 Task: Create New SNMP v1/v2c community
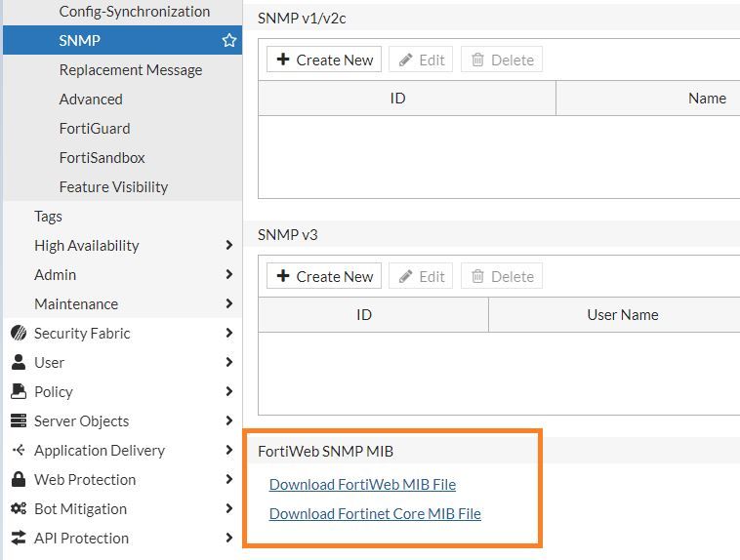coord(324,60)
